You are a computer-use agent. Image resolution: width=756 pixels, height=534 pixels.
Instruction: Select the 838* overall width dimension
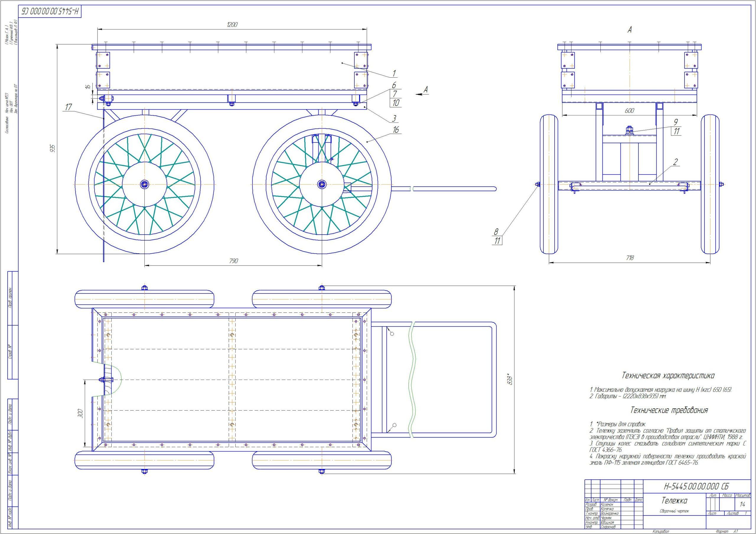(x=510, y=379)
